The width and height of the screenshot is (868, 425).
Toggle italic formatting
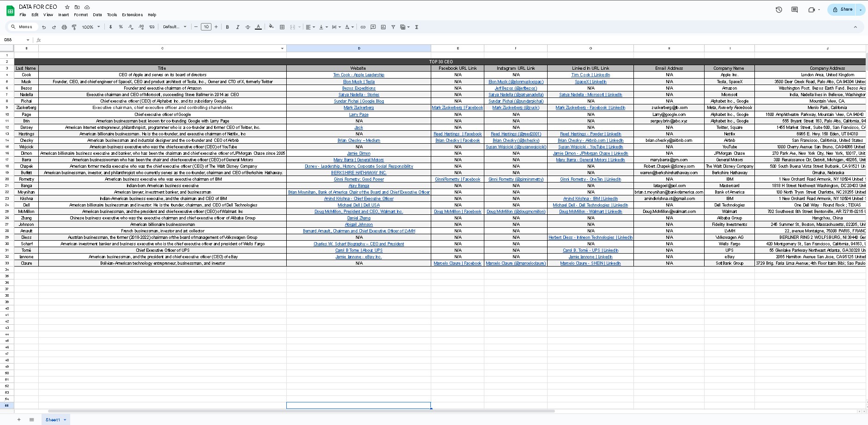coord(238,27)
